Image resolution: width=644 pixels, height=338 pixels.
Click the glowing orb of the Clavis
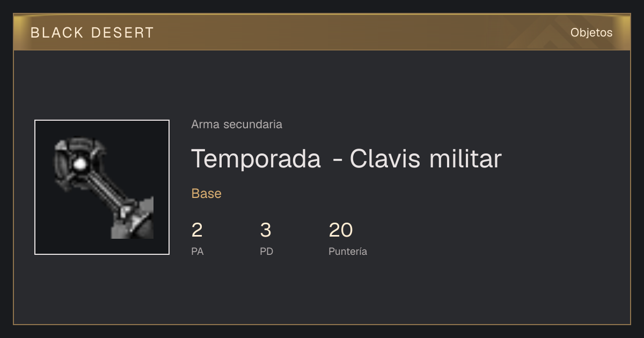[x=80, y=164]
